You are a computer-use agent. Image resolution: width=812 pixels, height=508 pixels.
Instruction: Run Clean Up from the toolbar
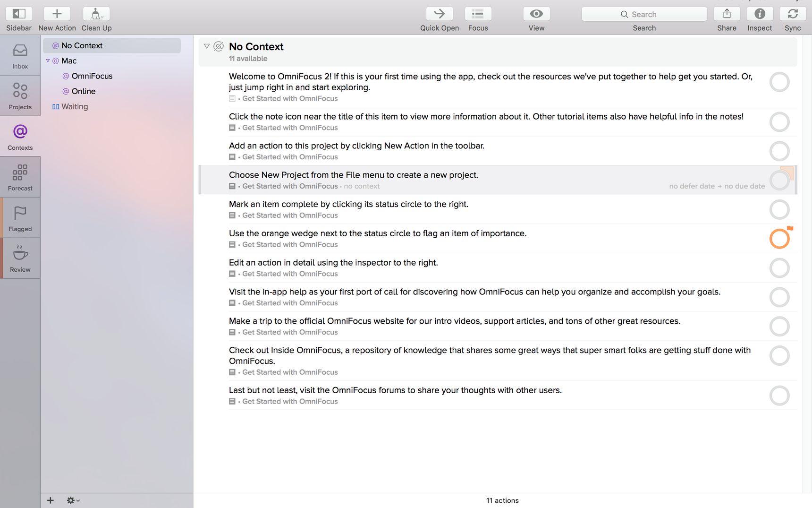[96, 14]
